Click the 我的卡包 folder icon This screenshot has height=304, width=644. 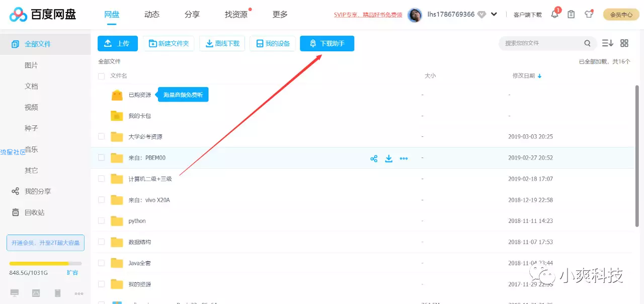[x=117, y=116]
